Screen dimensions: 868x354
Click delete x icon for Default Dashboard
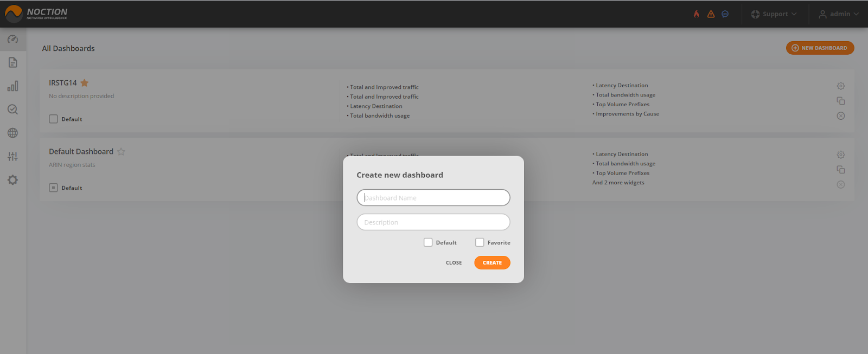(x=840, y=184)
